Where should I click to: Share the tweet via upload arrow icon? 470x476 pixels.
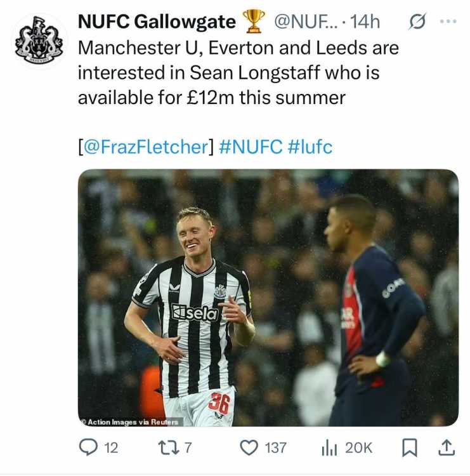447,448
